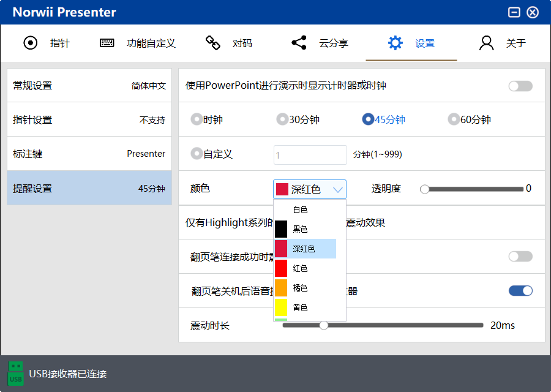Select the 设置 tab
The width and height of the screenshot is (551, 392).
click(x=411, y=43)
